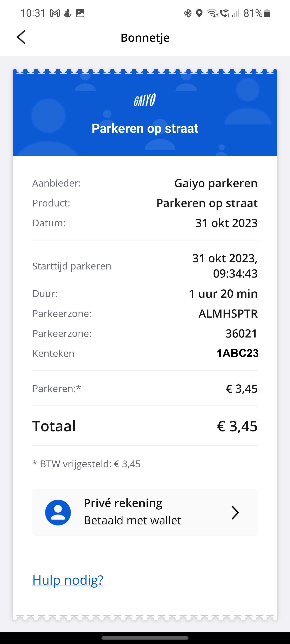Screen dimensions: 290x644
Task: Tap the parking zone number 36021
Action: 241,333
